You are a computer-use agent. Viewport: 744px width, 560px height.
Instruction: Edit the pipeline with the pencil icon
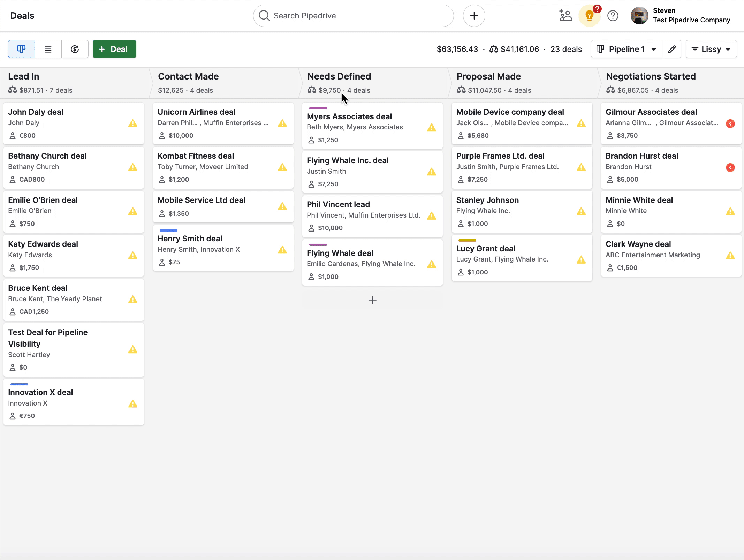pyautogui.click(x=672, y=49)
